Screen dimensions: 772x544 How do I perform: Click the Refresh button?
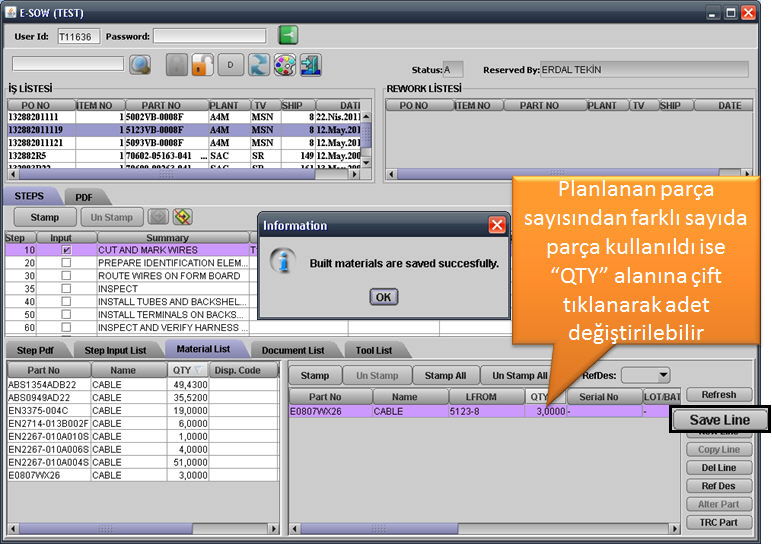[x=719, y=395]
